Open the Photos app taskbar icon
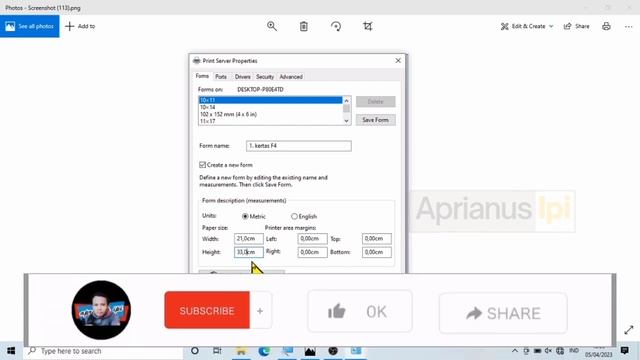The image size is (640, 360). (x=310, y=351)
